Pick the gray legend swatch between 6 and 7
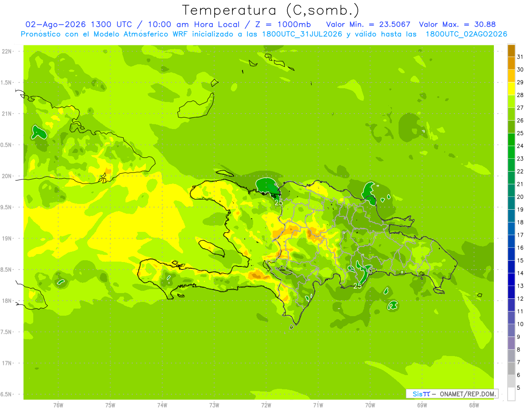The height and width of the screenshot is (411, 532). coord(511,368)
